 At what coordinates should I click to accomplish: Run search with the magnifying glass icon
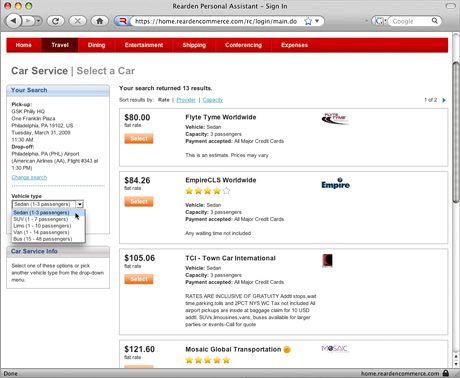435,21
